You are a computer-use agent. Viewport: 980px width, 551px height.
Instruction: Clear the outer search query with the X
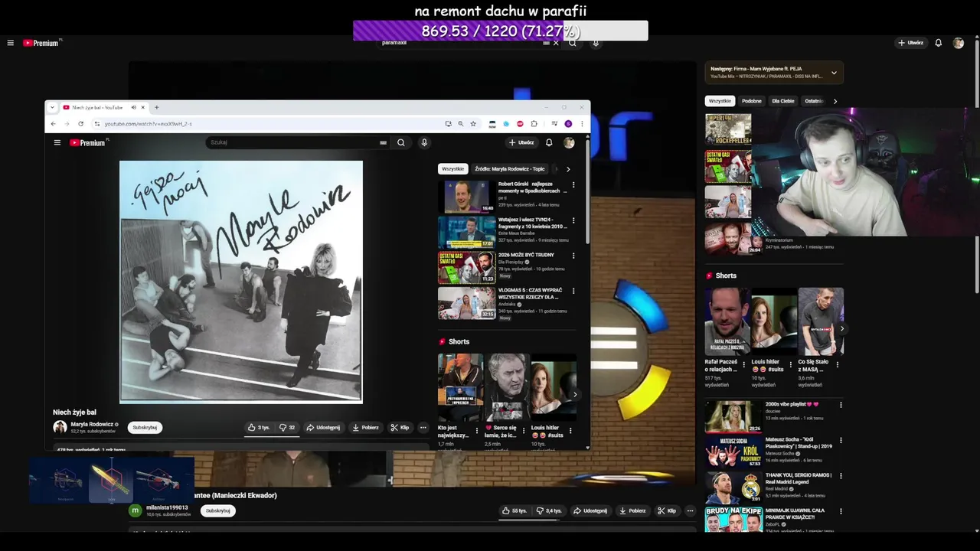pos(556,43)
